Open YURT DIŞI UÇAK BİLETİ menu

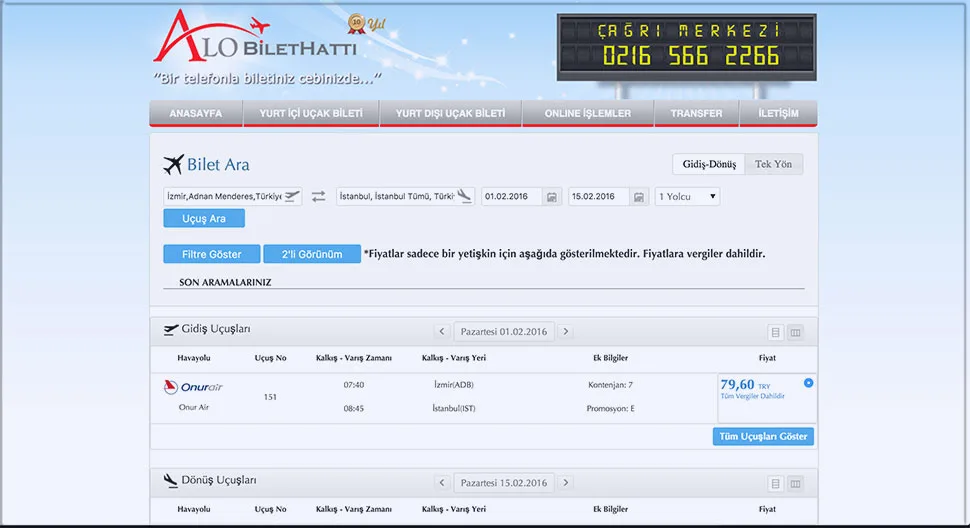[450, 113]
